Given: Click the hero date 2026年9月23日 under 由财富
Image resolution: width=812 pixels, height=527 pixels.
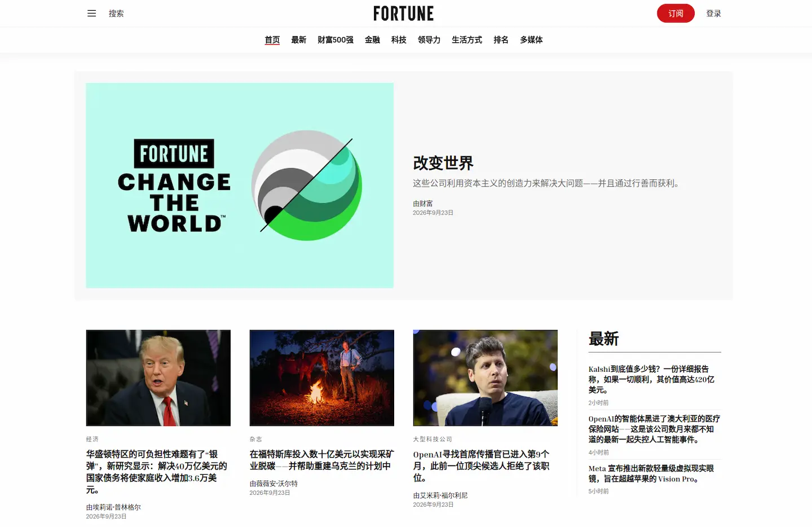Looking at the screenshot, I should tap(433, 213).
